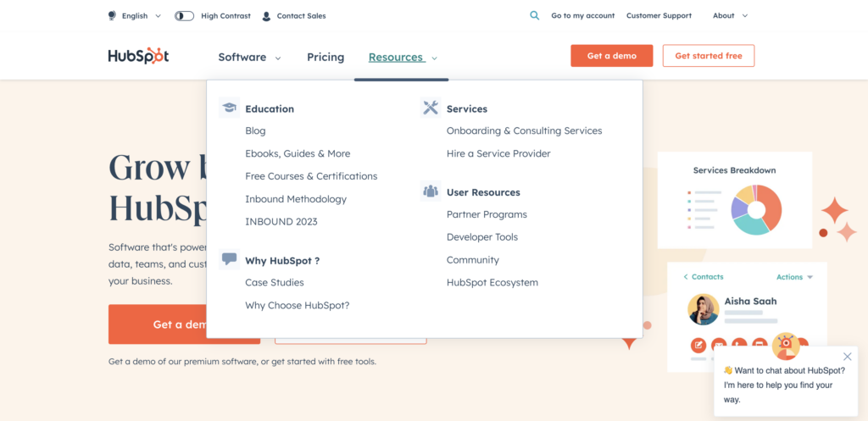The width and height of the screenshot is (868, 421).
Task: Select Why Choose HubSpot?
Action: (298, 306)
